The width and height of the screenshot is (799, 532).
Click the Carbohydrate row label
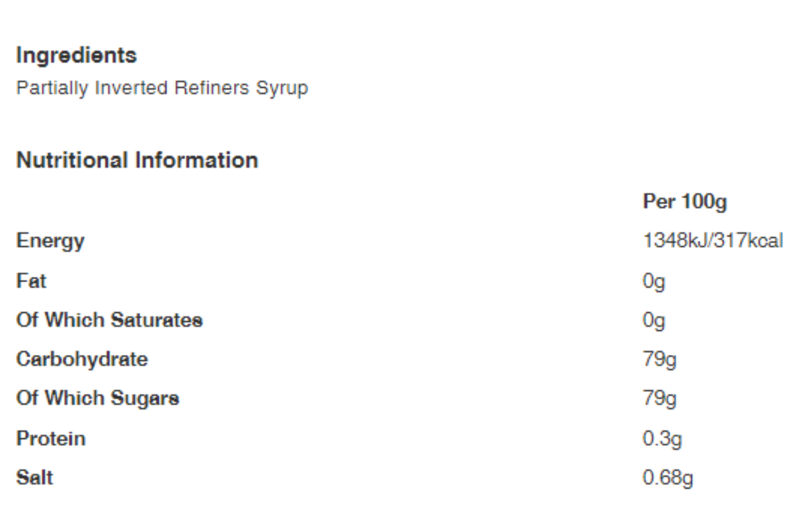pos(82,360)
